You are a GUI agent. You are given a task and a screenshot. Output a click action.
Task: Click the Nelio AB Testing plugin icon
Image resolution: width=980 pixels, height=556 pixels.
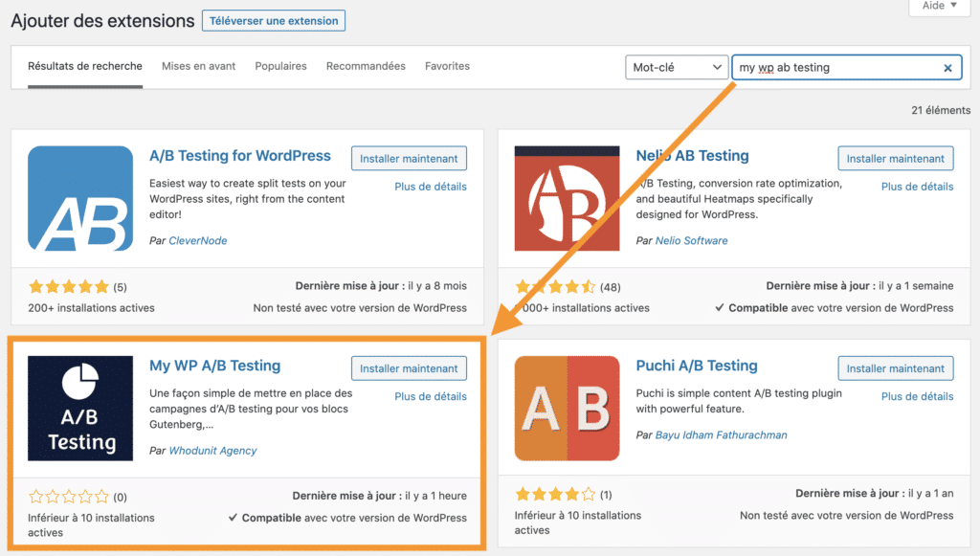click(567, 199)
